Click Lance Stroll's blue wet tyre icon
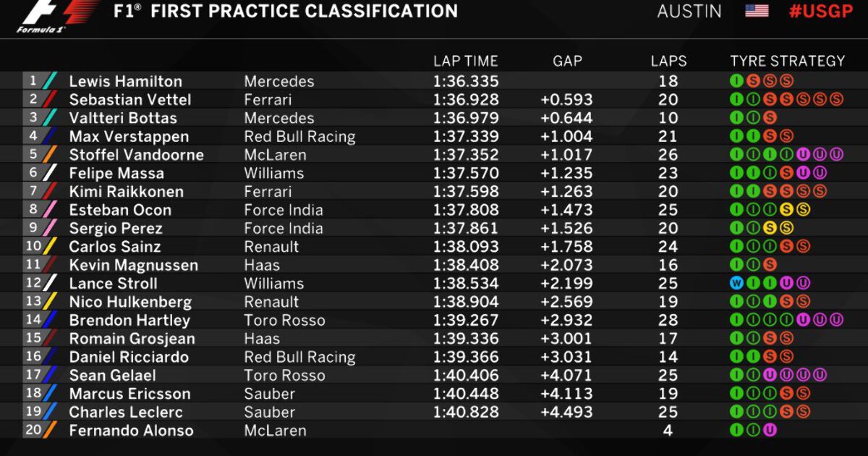This screenshot has width=868, height=456. (736, 283)
